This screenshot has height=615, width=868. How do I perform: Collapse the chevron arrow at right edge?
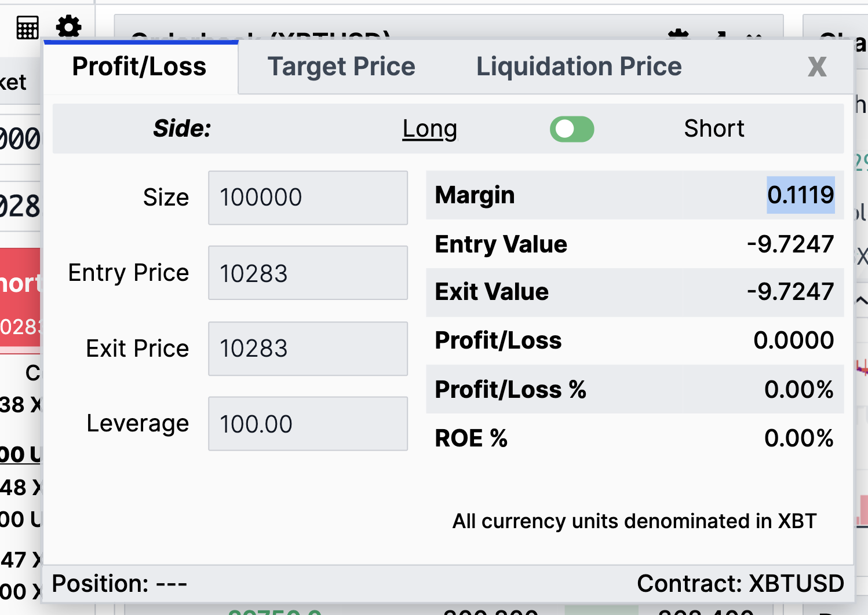click(862, 300)
